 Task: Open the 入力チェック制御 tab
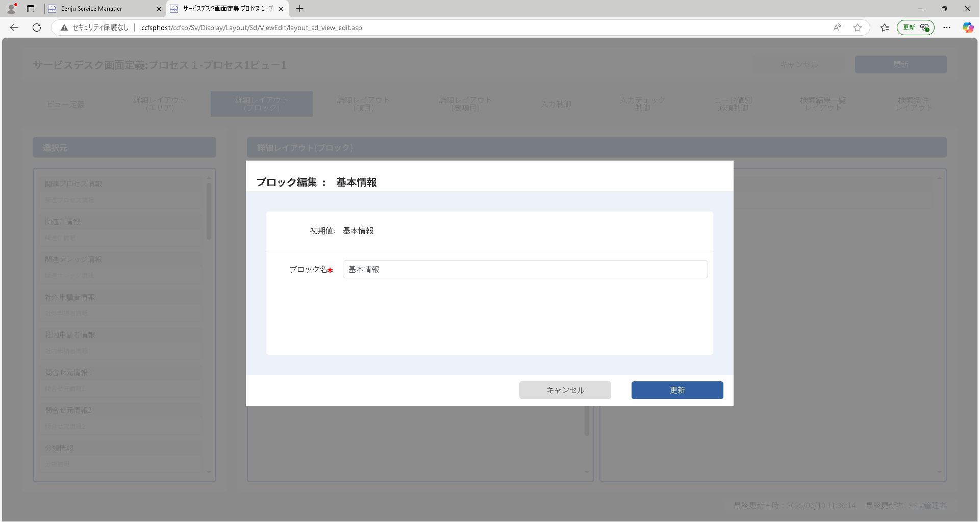coord(643,105)
